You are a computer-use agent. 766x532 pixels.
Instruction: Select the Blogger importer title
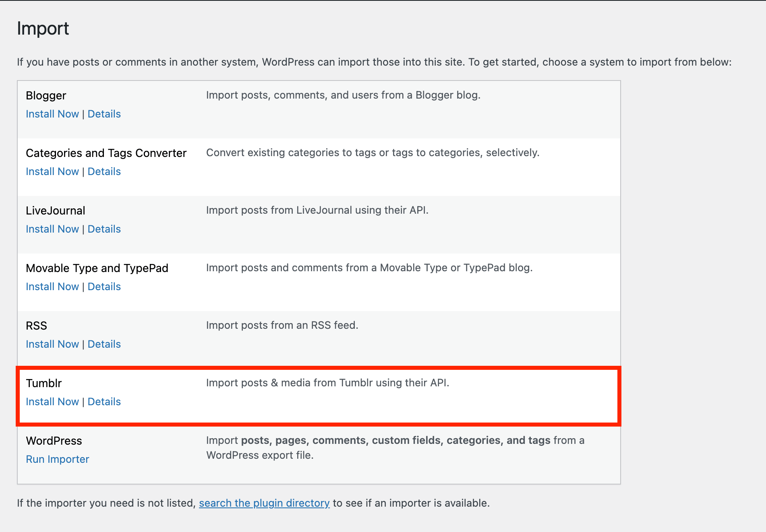tap(46, 96)
